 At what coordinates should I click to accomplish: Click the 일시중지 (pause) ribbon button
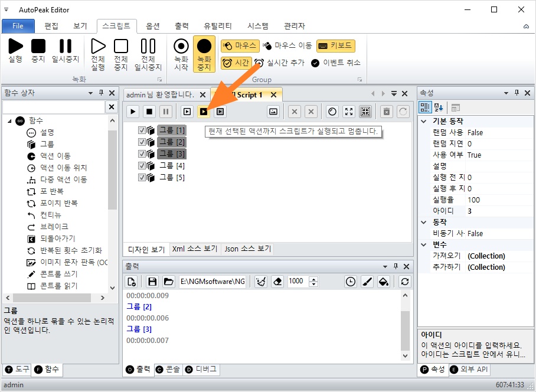(x=66, y=51)
